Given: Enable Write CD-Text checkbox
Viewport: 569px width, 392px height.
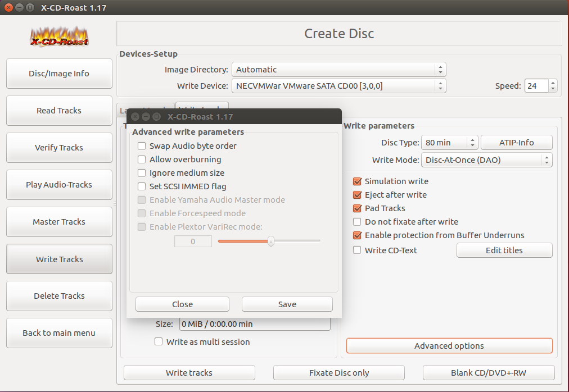Looking at the screenshot, I should point(357,250).
